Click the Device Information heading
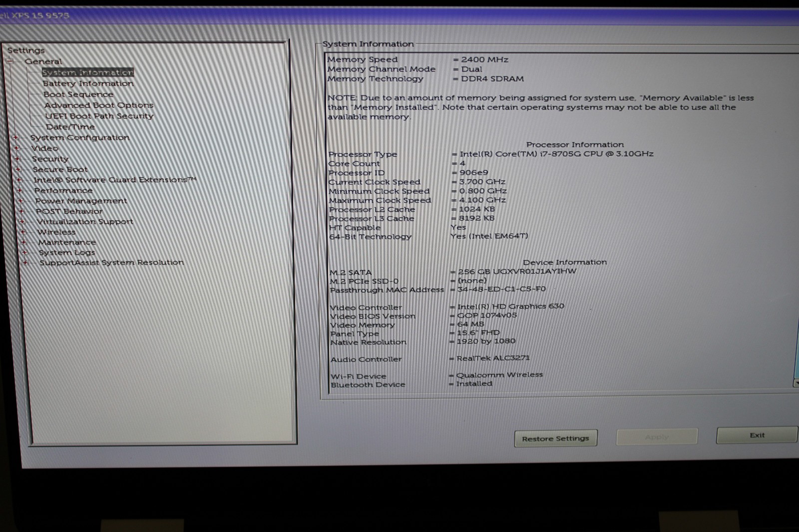The image size is (799, 532). [x=565, y=262]
